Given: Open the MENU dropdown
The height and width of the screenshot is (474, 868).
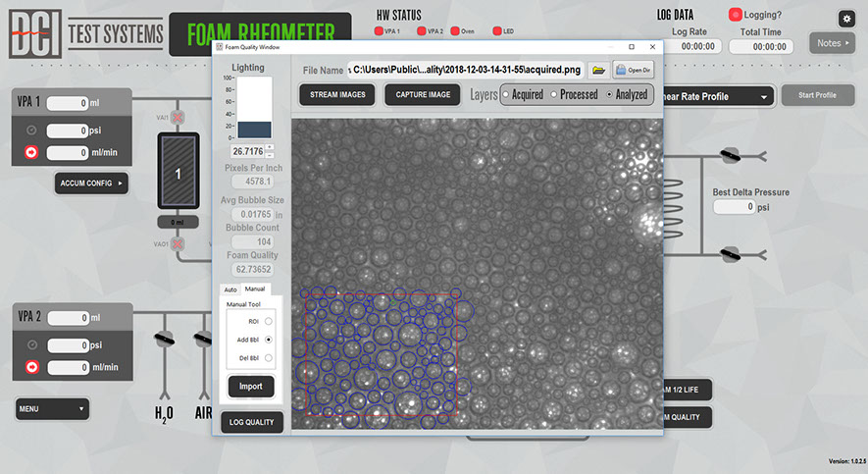Looking at the screenshot, I should (x=51, y=407).
